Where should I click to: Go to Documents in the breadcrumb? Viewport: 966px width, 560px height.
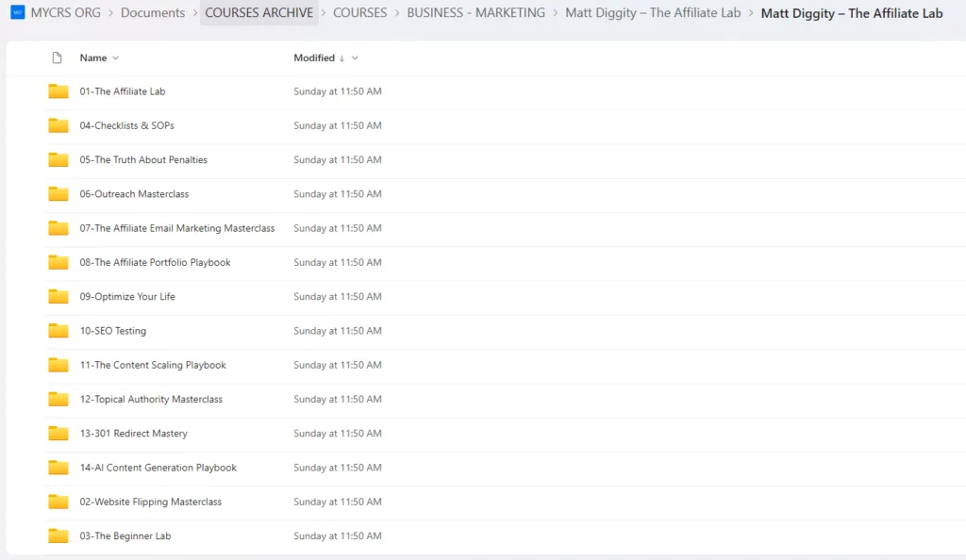click(154, 13)
